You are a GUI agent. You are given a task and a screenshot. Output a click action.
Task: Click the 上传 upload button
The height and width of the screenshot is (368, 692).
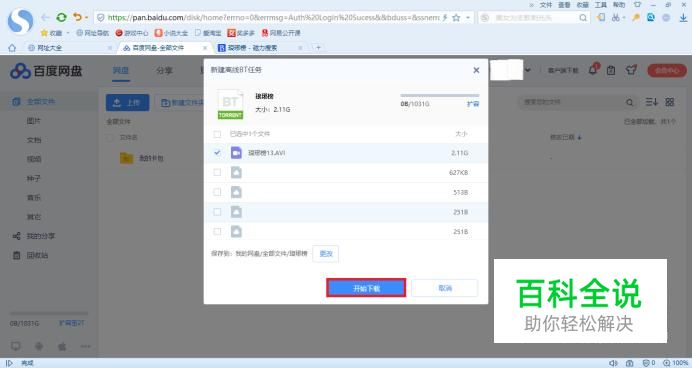pyautogui.click(x=128, y=102)
